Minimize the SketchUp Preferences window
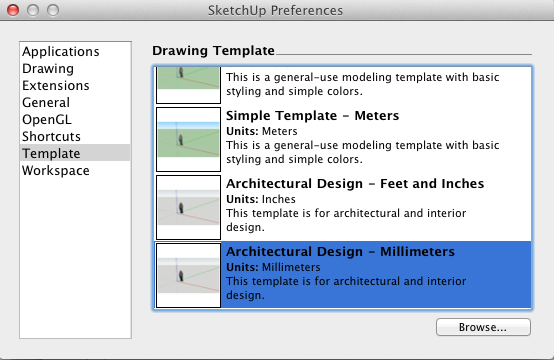 click(x=33, y=10)
